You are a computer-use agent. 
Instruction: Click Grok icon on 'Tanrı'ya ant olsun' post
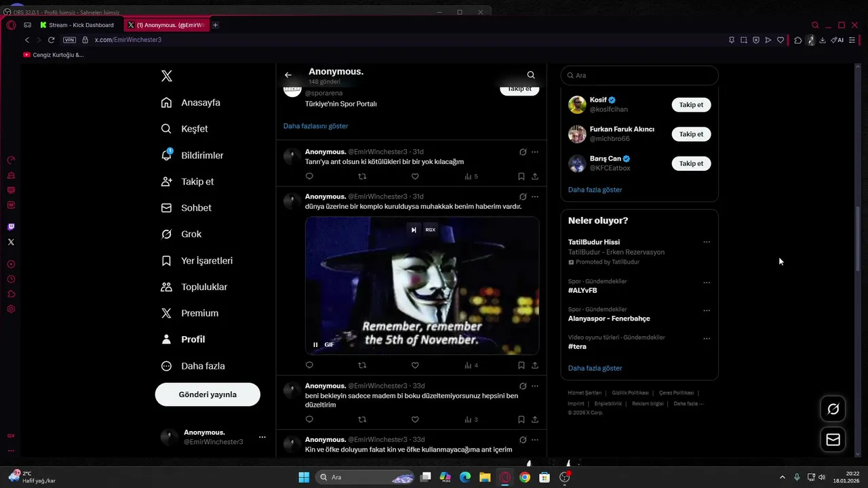pos(523,152)
